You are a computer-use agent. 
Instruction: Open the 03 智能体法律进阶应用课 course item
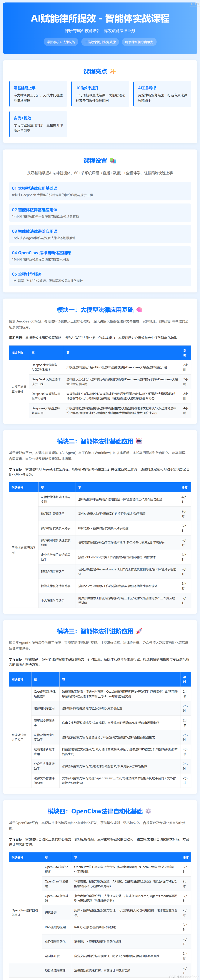click(100, 234)
